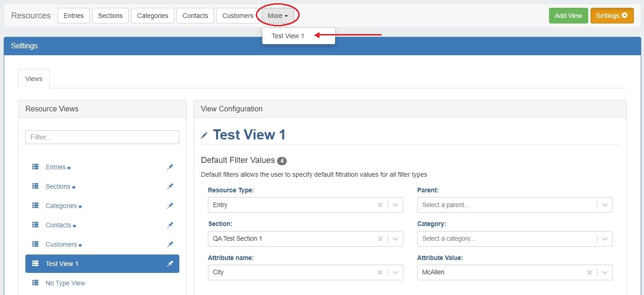Click the list icon beside No Type View

coord(35,283)
